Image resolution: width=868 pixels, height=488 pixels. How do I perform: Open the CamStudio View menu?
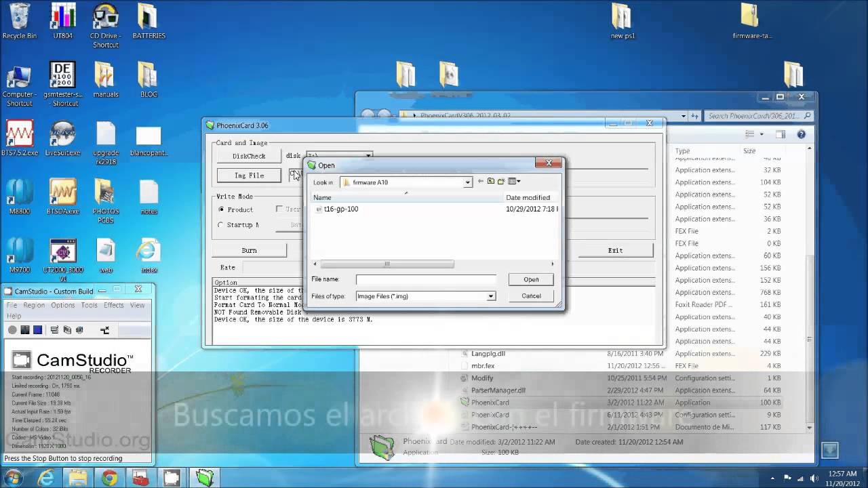pyautogui.click(x=137, y=305)
